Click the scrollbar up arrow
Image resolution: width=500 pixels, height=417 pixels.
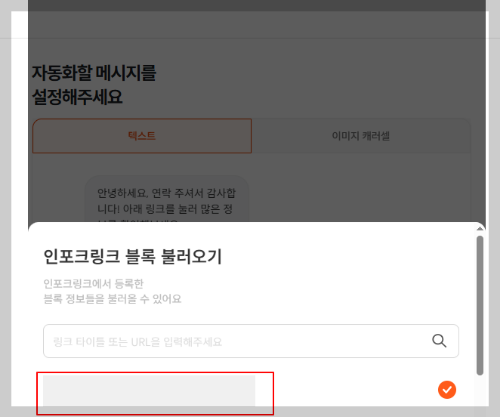480,229
